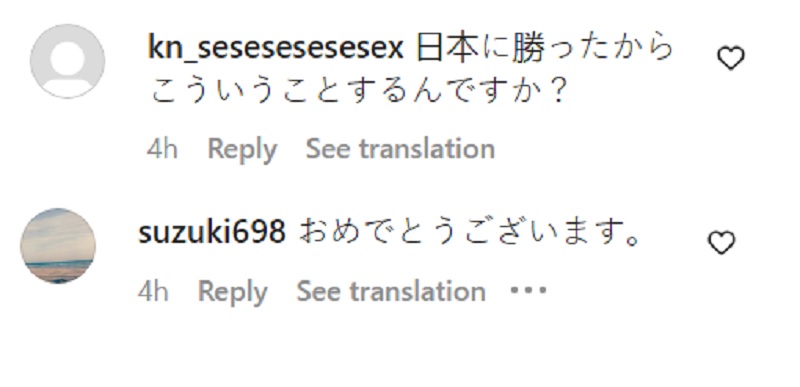
Task: Like suzuki698's comment with the heart icon
Action: pyautogui.click(x=721, y=242)
